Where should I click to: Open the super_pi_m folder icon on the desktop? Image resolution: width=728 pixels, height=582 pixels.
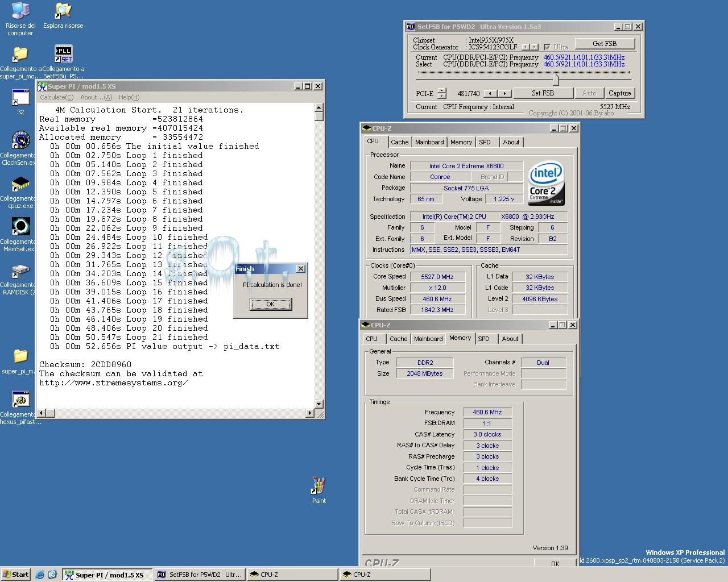coord(20,356)
